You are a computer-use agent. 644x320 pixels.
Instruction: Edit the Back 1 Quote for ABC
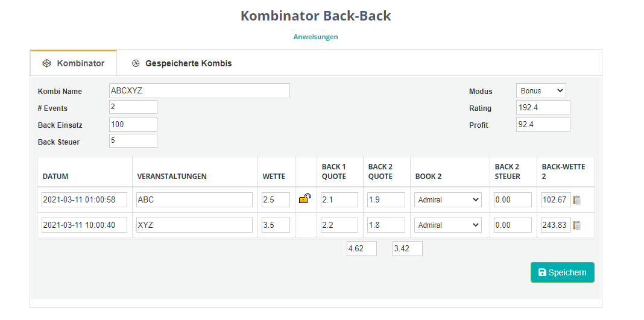[339, 200]
